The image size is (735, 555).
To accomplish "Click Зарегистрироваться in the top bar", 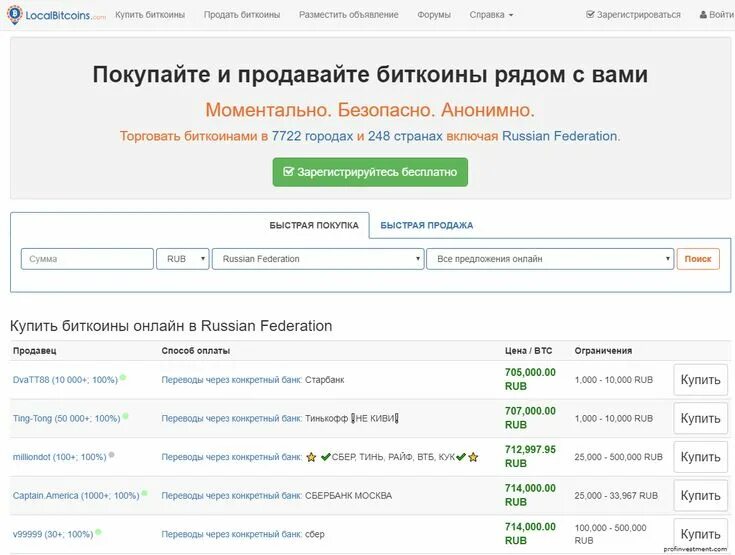I will coord(633,15).
